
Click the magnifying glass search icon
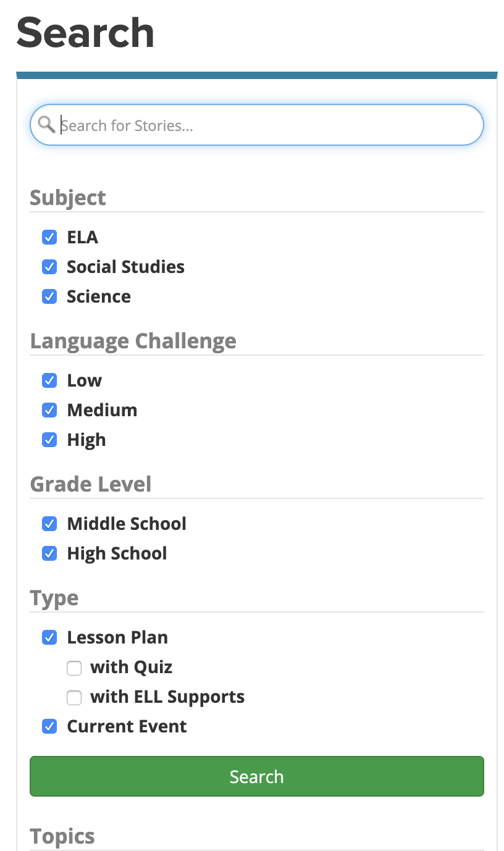(46, 125)
